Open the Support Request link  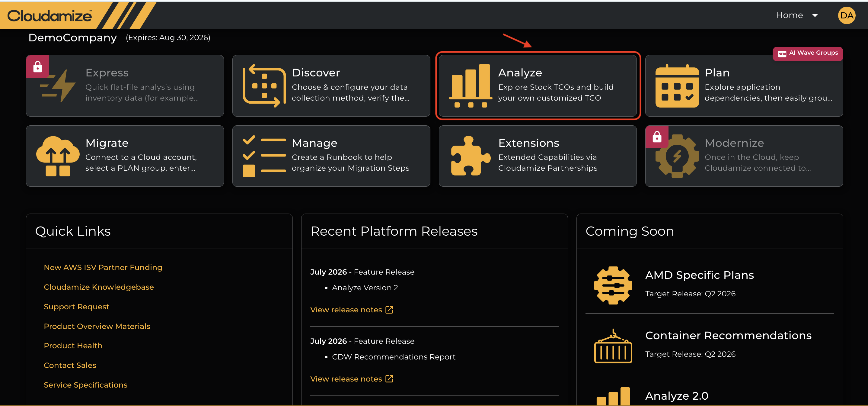point(76,307)
